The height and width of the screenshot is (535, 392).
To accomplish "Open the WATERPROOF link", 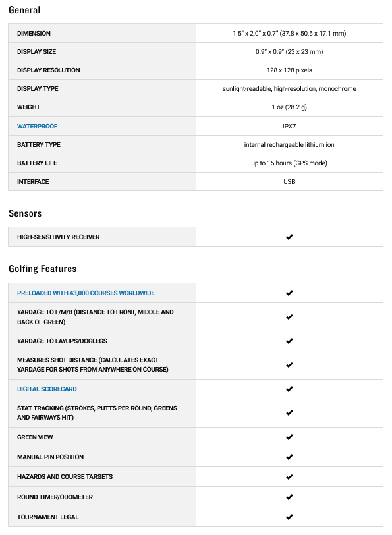I will click(37, 127).
